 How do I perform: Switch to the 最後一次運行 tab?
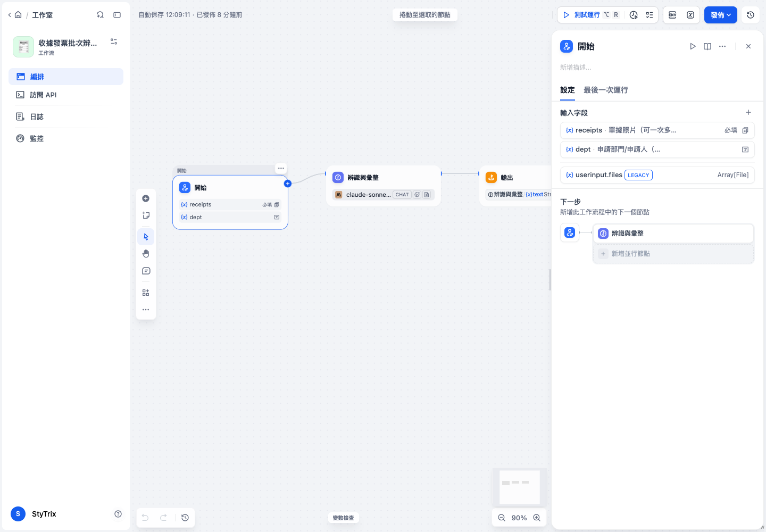[606, 90]
